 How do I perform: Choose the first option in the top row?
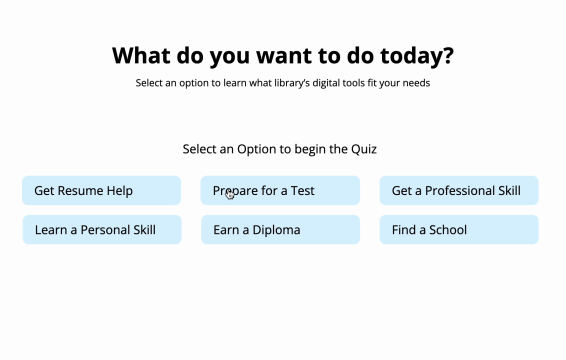click(x=101, y=190)
